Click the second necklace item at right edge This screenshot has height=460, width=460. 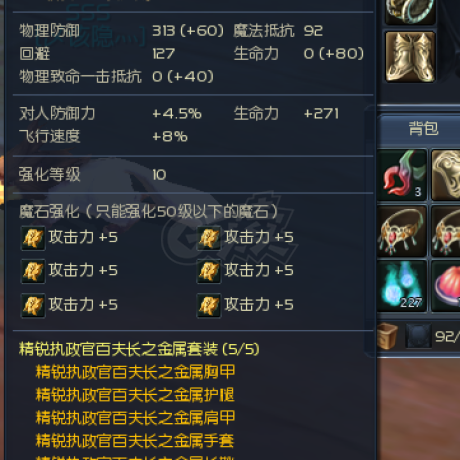(446, 231)
